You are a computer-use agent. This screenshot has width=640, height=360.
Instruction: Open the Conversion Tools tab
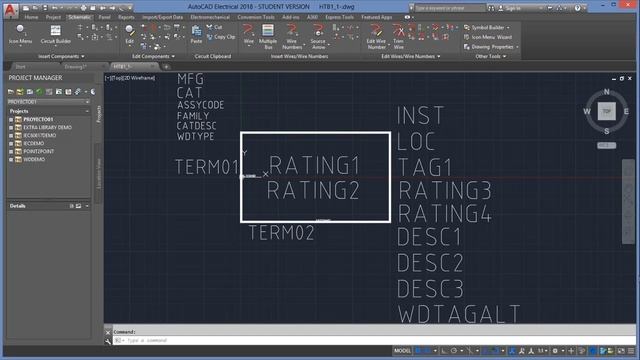[x=256, y=17]
